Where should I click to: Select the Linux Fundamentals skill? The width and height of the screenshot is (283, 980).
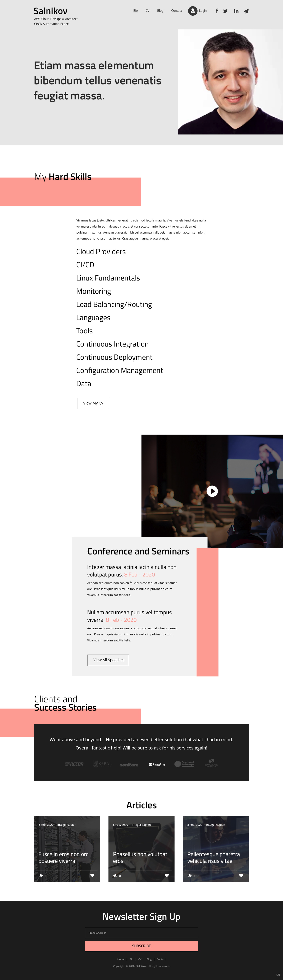tap(108, 278)
